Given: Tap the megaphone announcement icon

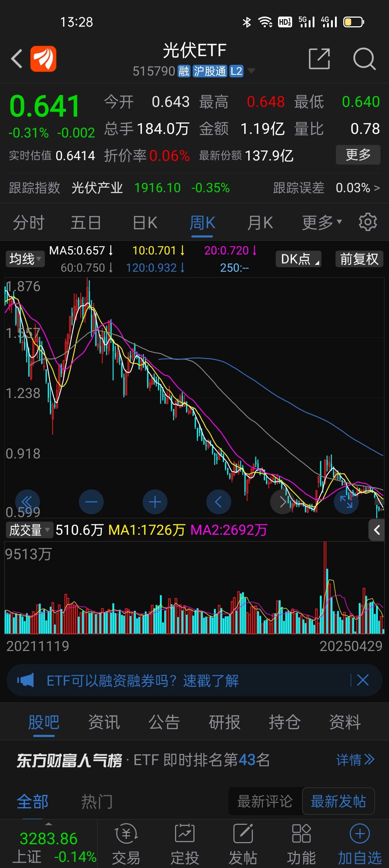Looking at the screenshot, I should [x=26, y=680].
